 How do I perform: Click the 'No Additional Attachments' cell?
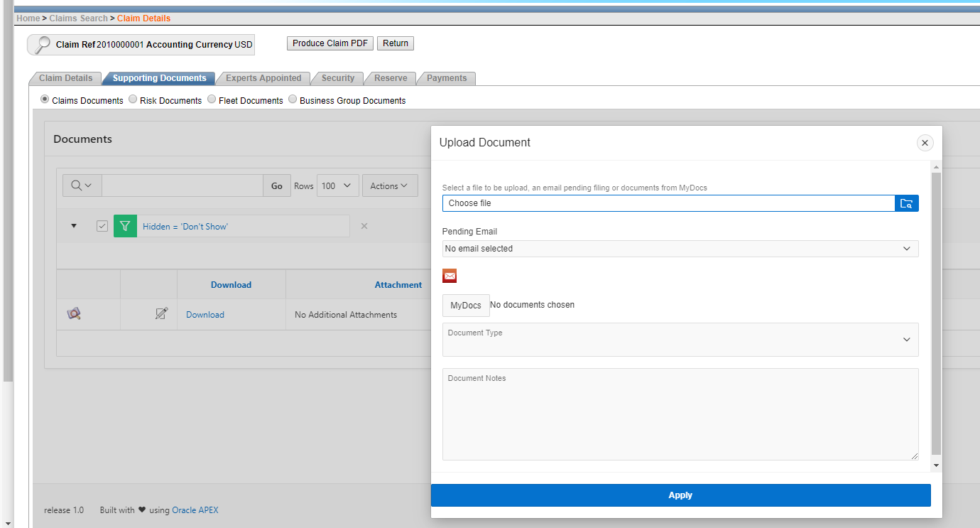click(346, 315)
